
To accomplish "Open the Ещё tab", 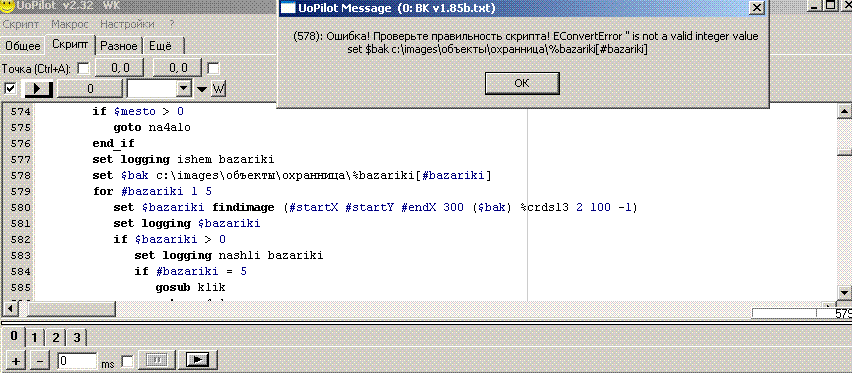I will (x=160, y=46).
